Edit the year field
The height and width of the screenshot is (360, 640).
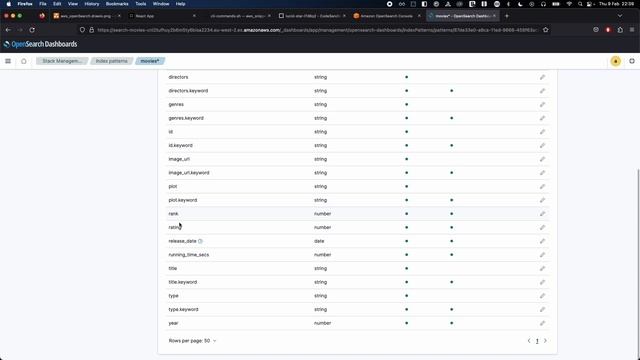click(x=542, y=323)
